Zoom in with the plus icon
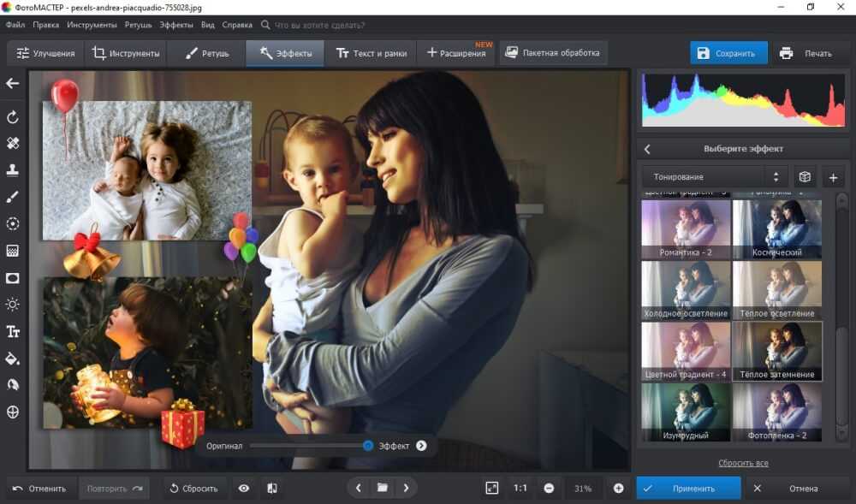Viewport: 856px width, 504px height. (x=618, y=488)
